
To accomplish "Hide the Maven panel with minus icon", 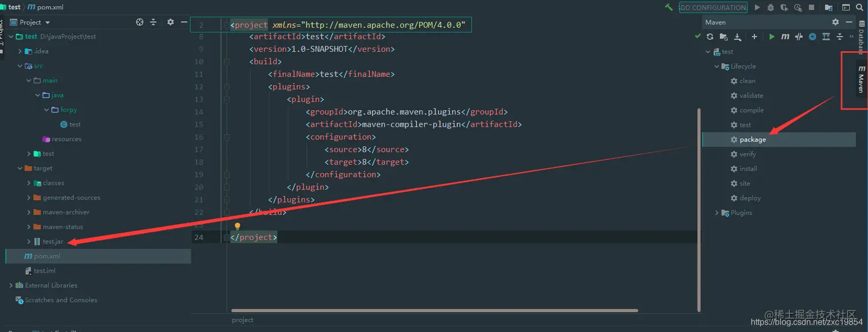I will 850,22.
